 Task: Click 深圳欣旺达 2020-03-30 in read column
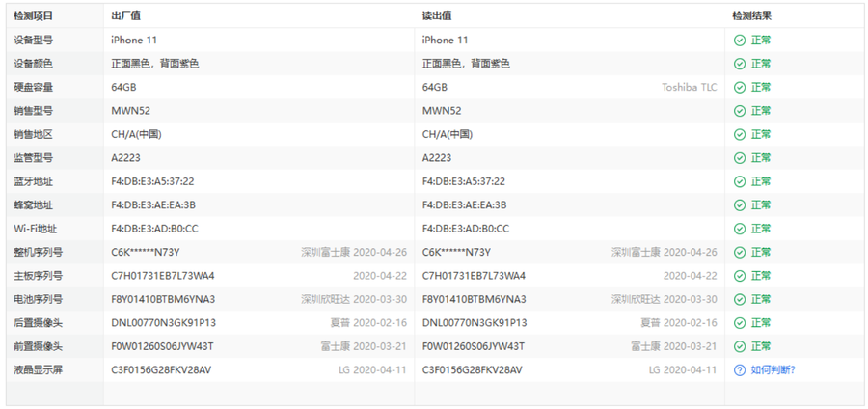tap(665, 299)
